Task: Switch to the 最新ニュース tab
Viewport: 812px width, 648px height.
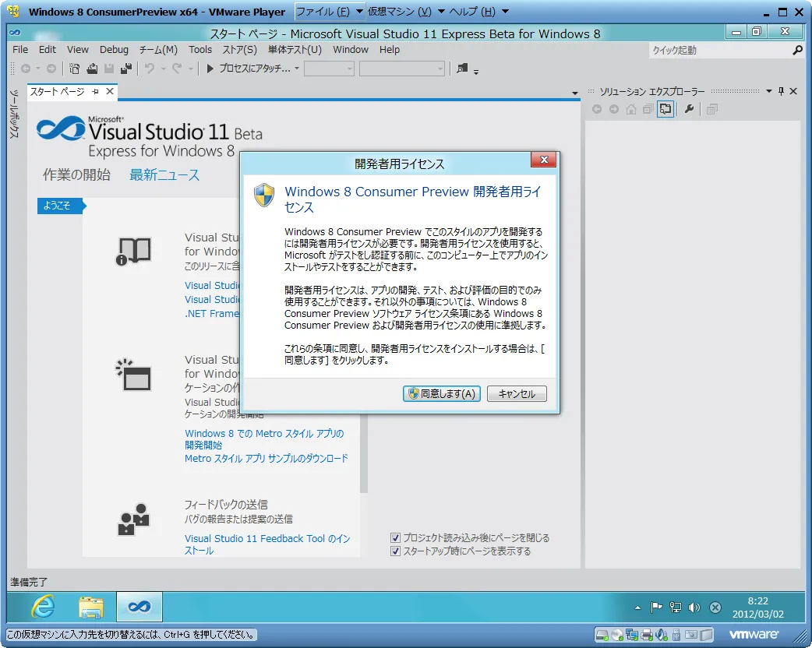Action: click(x=164, y=174)
